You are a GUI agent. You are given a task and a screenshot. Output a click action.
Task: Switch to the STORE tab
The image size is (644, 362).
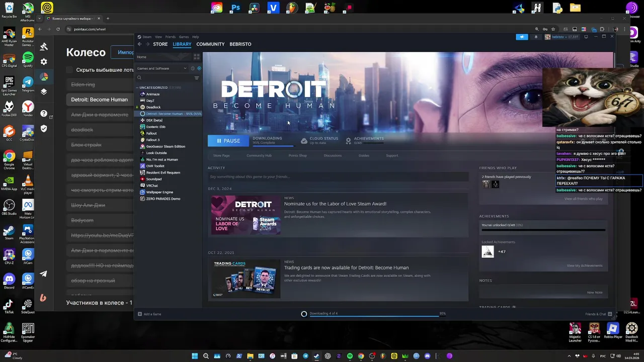coord(160,44)
